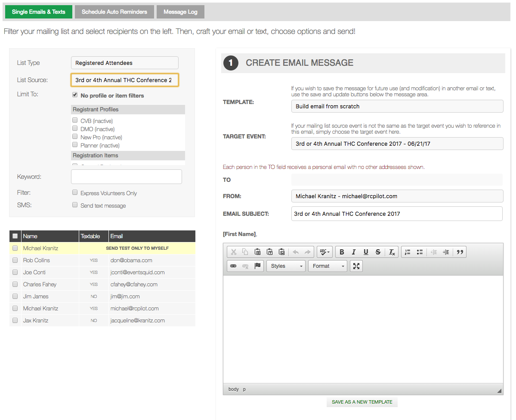The height and width of the screenshot is (420, 516).
Task: Click the strikethrough icon
Action: click(x=378, y=252)
